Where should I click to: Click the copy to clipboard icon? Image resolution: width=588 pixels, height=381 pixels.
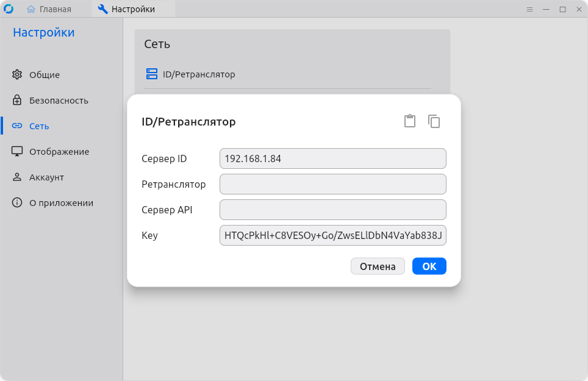434,121
